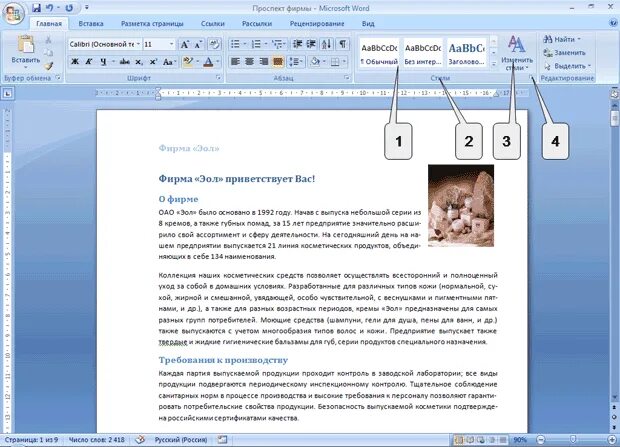Activate the Format Painter brush
Screen dimensions: 620x447
tap(48, 66)
